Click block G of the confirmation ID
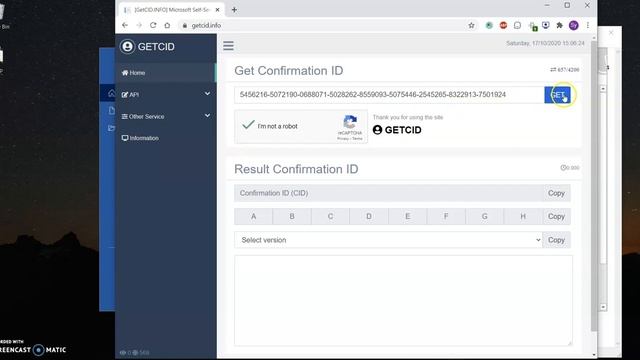Viewport: 640px width, 360px height. tap(484, 216)
